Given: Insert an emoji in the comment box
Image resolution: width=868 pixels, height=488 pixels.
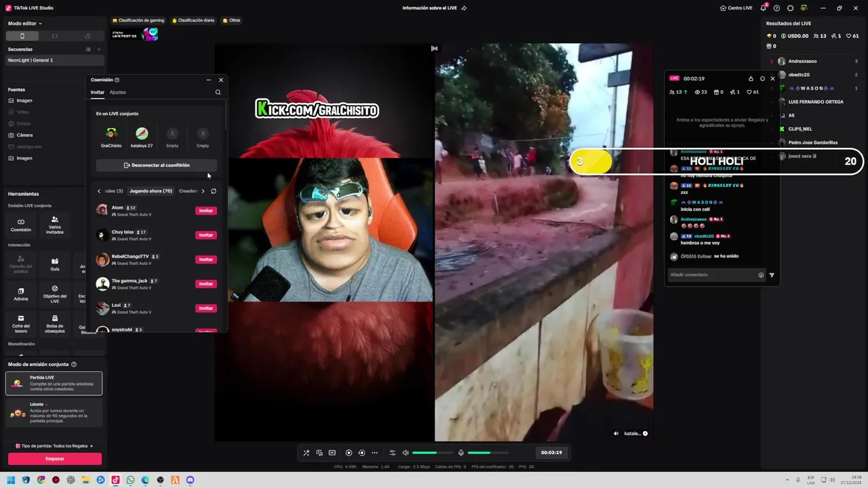Looking at the screenshot, I should coord(761,275).
